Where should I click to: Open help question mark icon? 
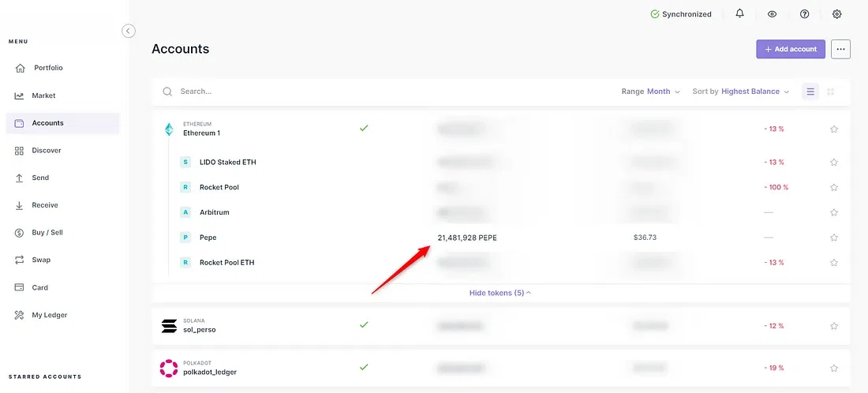[804, 14]
